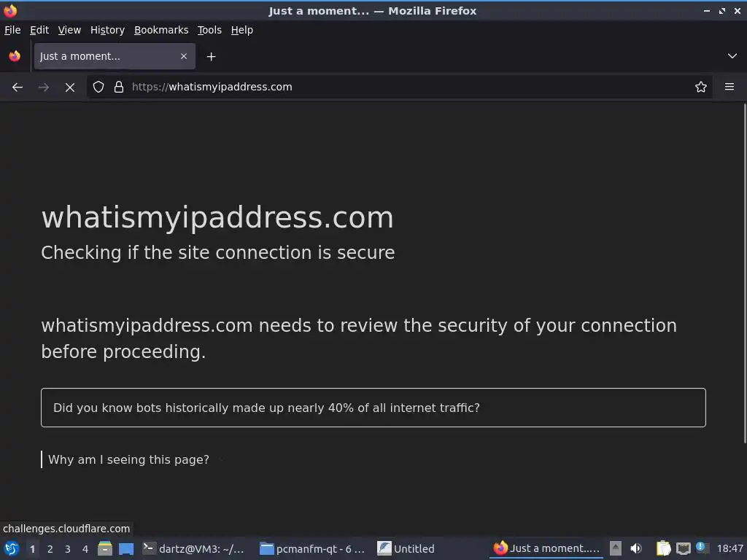The width and height of the screenshot is (747, 560).
Task: Open volume control speaker icon
Action: coord(636,548)
